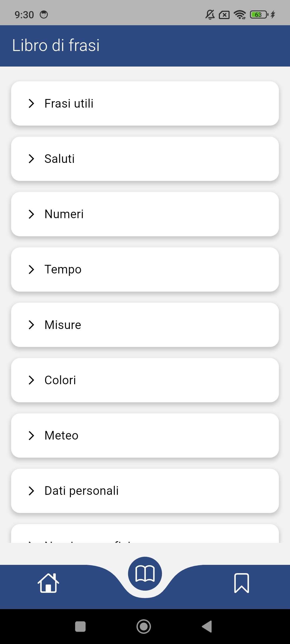The height and width of the screenshot is (644, 290).
Task: Expand the Saluti chevron arrow
Action: 31,159
